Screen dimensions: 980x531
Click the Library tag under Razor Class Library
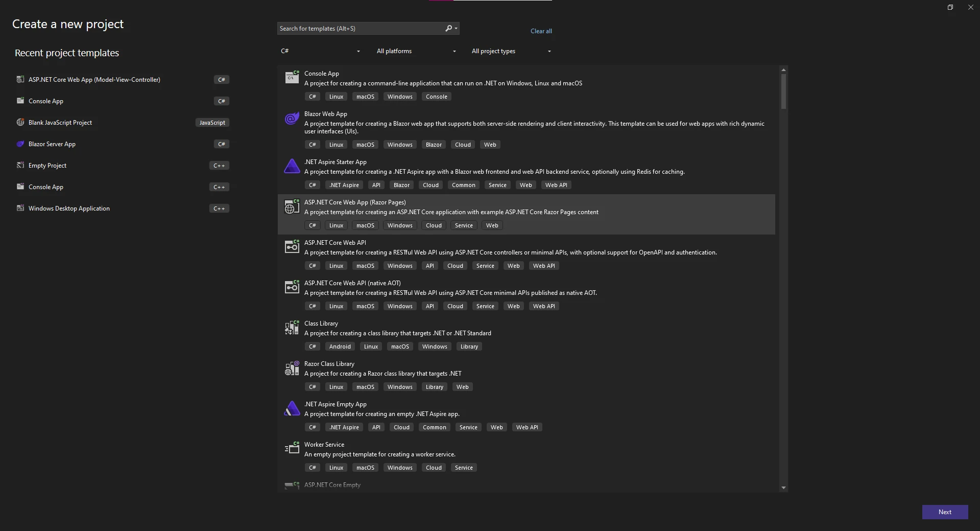[434, 387]
